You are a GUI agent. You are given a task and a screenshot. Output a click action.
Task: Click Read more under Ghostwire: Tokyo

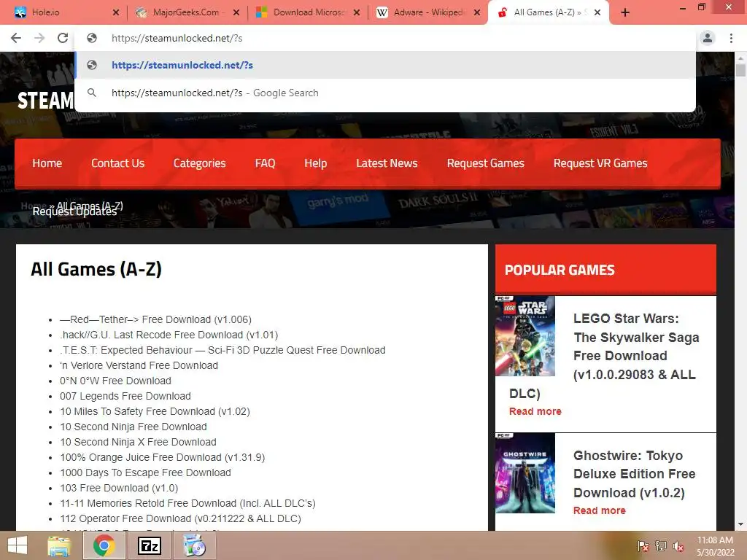(600, 510)
